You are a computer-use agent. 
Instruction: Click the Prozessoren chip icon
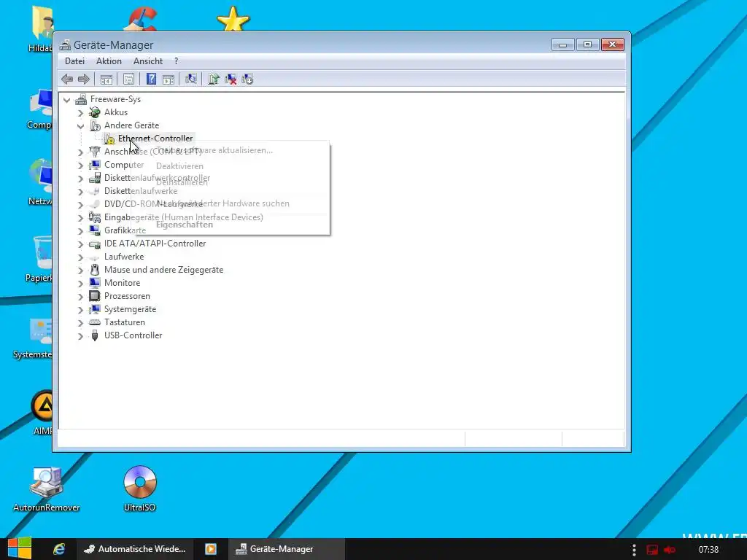coord(95,296)
